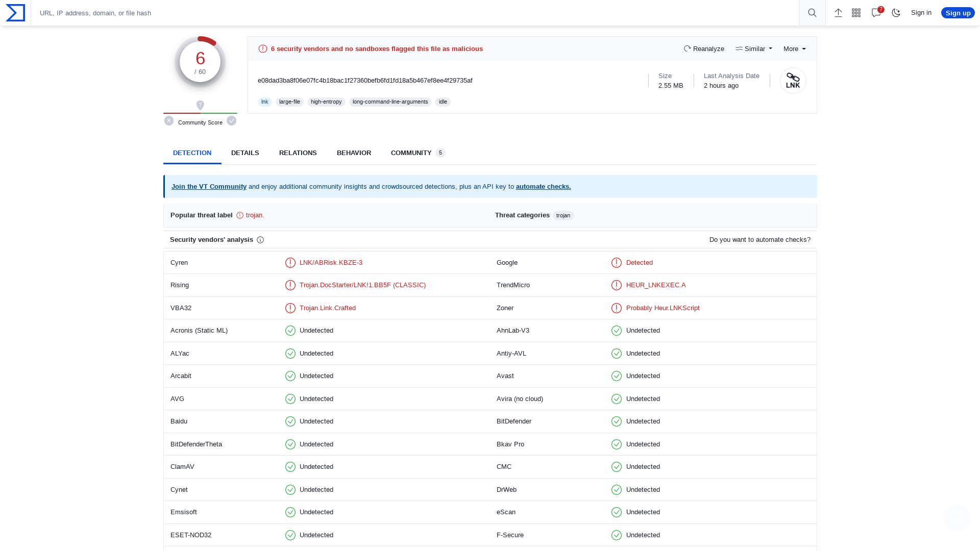Click the green check icon in Kaspersky-like ESET-NOD32 row

click(290, 535)
